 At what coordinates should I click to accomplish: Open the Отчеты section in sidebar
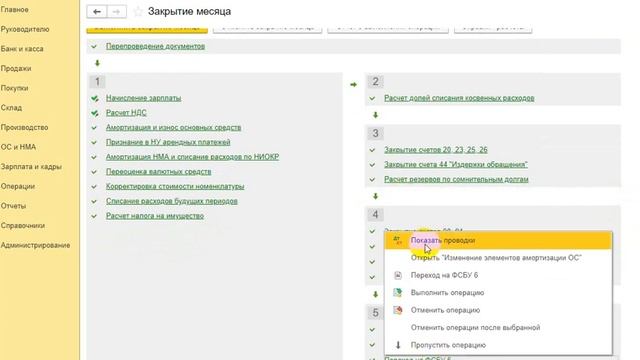tap(13, 206)
